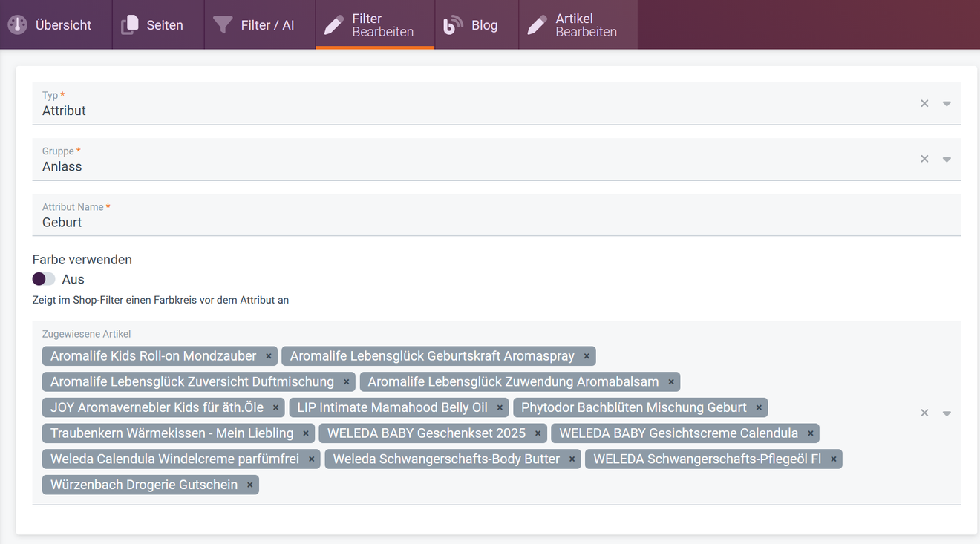Click the Traubenkern Wärmekissen - Mein Liebling label
Viewport: 980px width, 544px height.
point(172,433)
